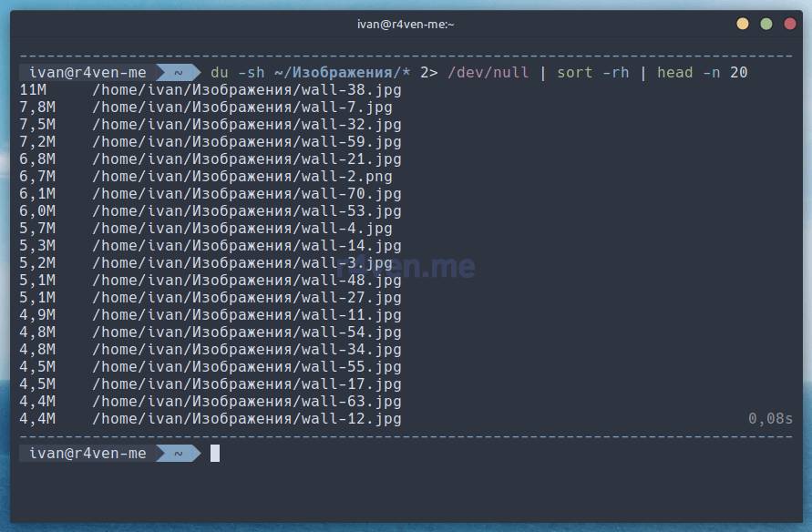Click the wall-2.png file path
This screenshot has width=812, height=532.
[242, 176]
